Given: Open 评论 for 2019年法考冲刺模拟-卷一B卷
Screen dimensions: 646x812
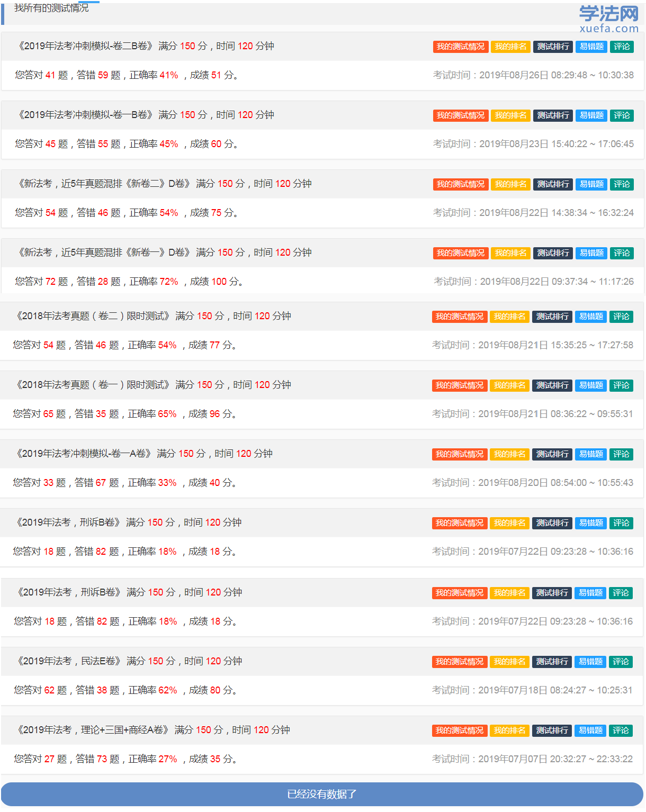Looking at the screenshot, I should 622,115.
